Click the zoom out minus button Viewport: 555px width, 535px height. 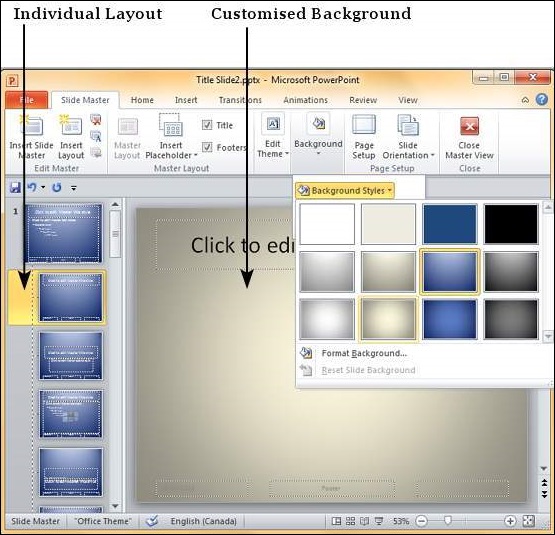tap(421, 521)
